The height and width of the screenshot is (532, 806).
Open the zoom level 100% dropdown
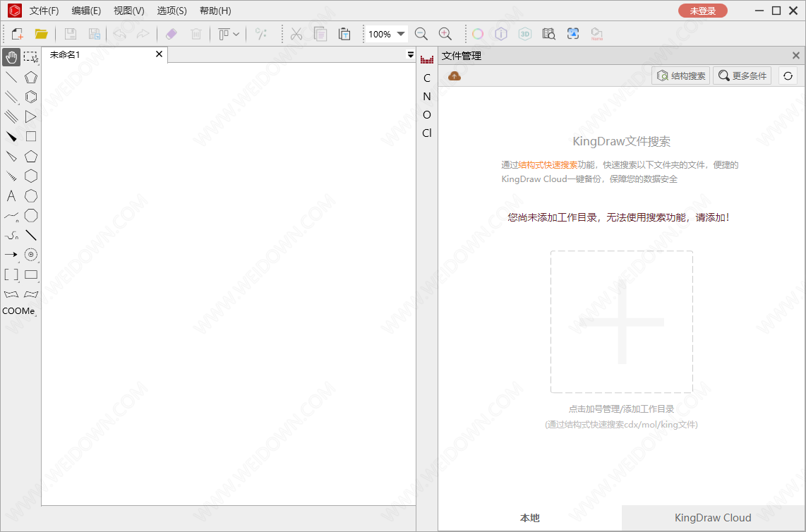401,34
